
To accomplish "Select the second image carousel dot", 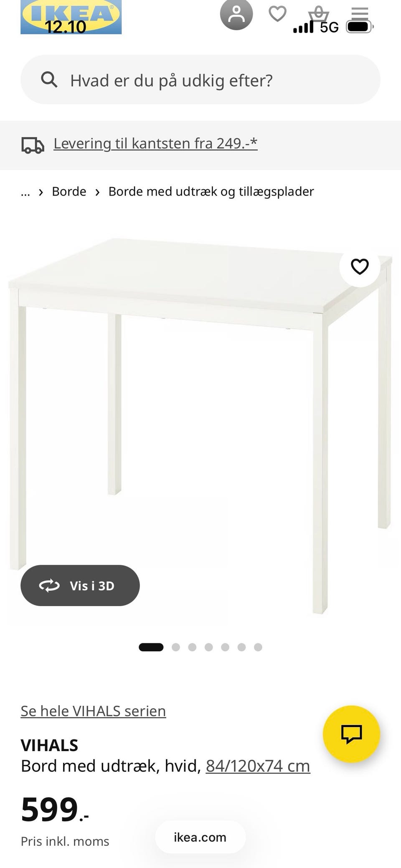I will [176, 647].
